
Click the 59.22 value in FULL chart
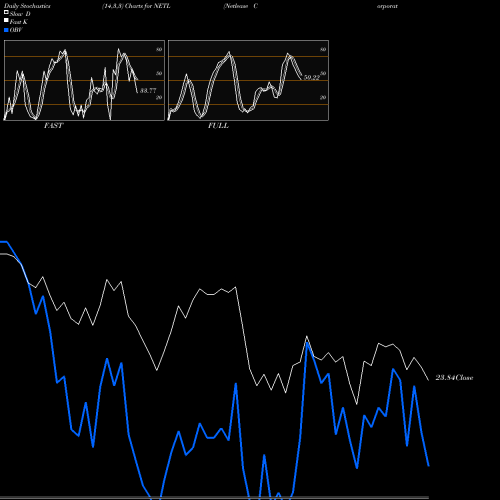click(312, 78)
